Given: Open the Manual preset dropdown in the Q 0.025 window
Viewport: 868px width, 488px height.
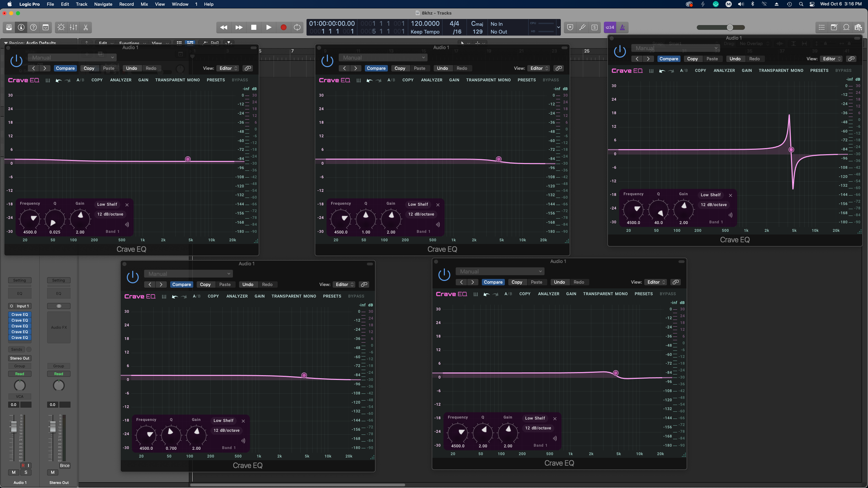Looking at the screenshot, I should pyautogui.click(x=72, y=58).
